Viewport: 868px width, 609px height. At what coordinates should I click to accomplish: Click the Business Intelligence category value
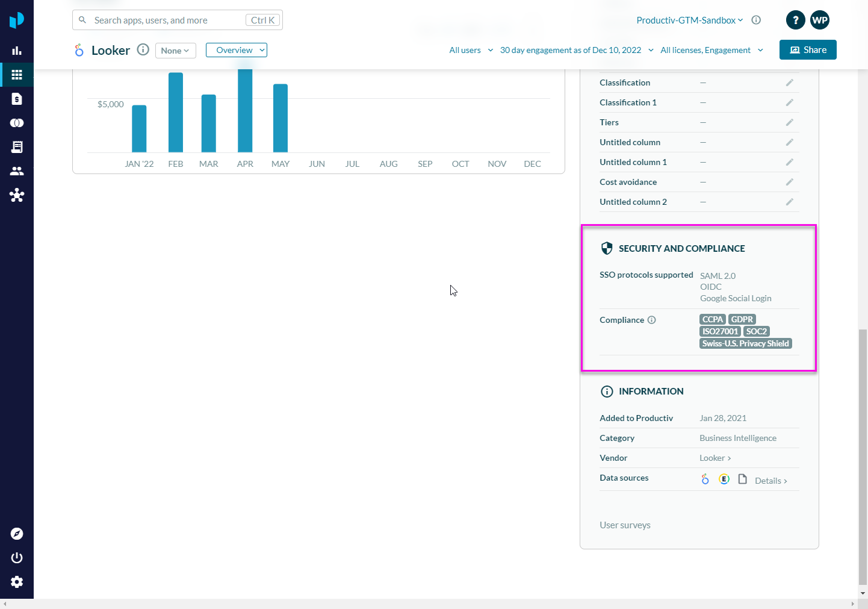click(738, 438)
